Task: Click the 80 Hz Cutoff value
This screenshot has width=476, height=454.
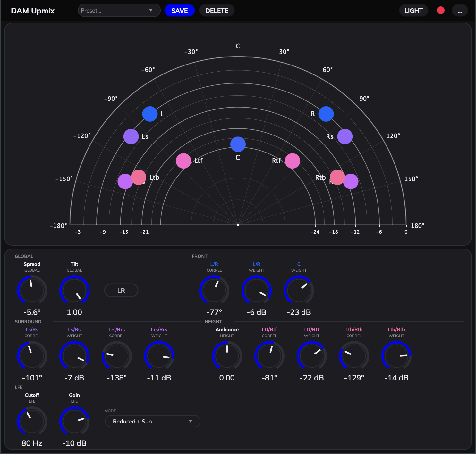Action: pyautogui.click(x=32, y=443)
